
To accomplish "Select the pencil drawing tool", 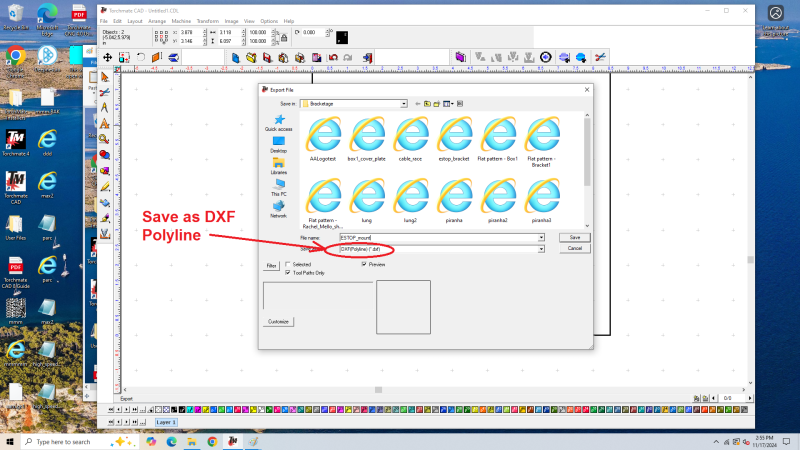I will (105, 187).
